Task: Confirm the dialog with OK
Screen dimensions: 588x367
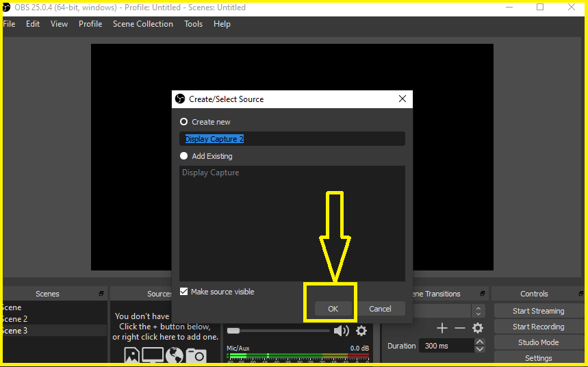Action: 333,309
